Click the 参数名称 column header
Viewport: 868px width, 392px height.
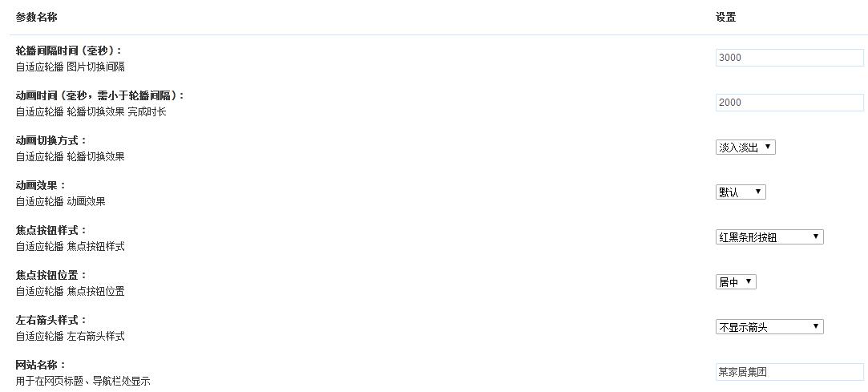point(36,17)
